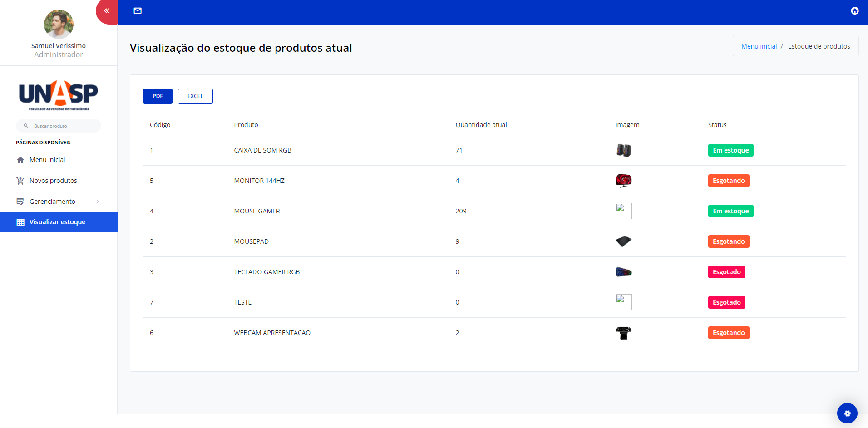The height and width of the screenshot is (428, 868).
Task: Click the CAIXA DE SOM RGB image
Action: [x=623, y=150]
